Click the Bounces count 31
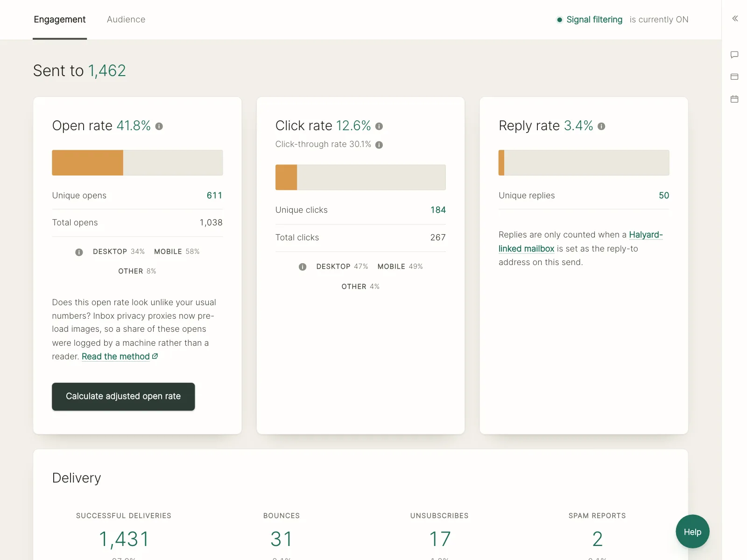This screenshot has width=747, height=560. click(282, 539)
